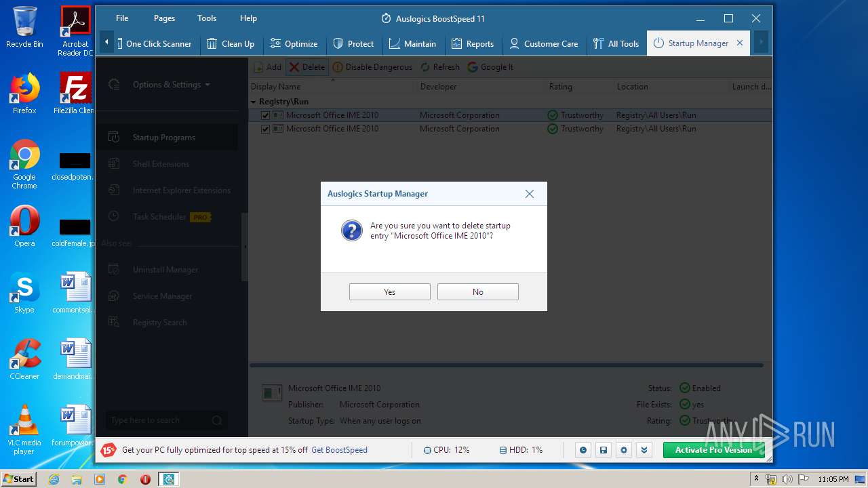Open Service Manager from the sidebar

click(x=167, y=296)
